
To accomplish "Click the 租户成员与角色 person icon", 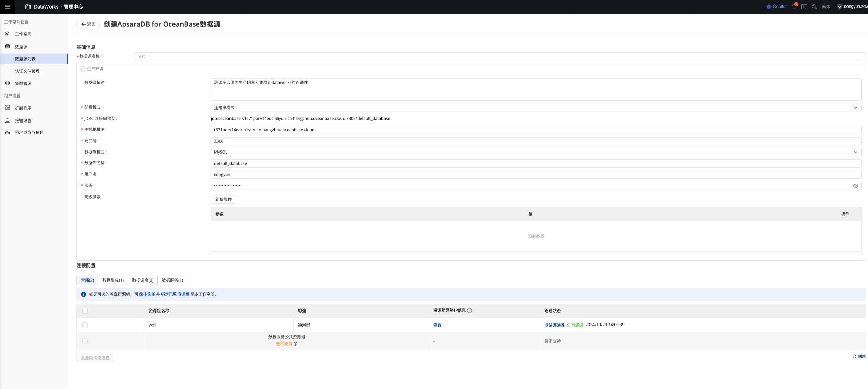I will pyautogui.click(x=7, y=132).
